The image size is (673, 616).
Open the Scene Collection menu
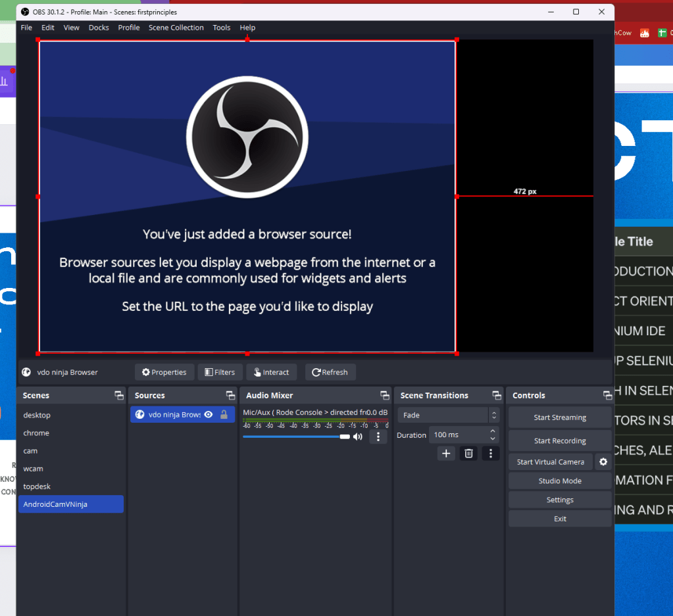click(176, 28)
